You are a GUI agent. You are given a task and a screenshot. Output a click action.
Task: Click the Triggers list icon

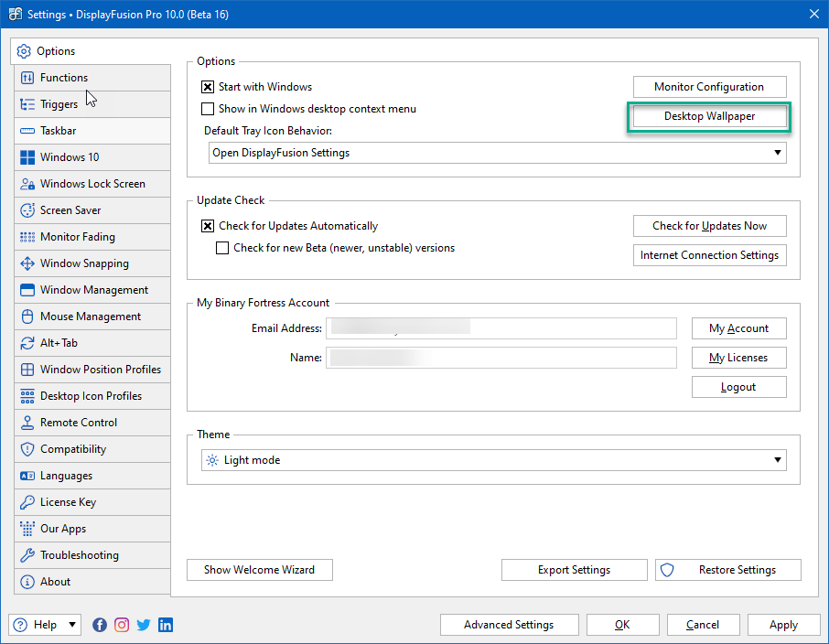click(x=27, y=104)
